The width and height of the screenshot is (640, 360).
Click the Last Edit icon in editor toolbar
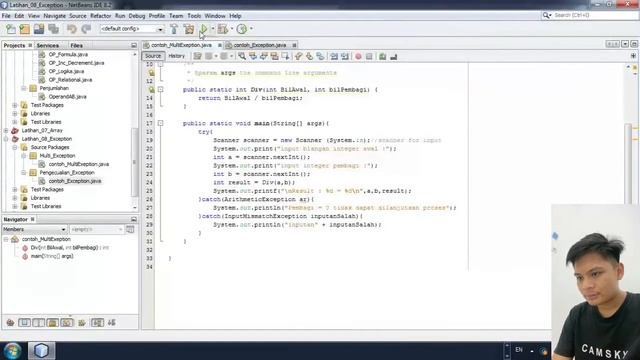click(x=198, y=56)
